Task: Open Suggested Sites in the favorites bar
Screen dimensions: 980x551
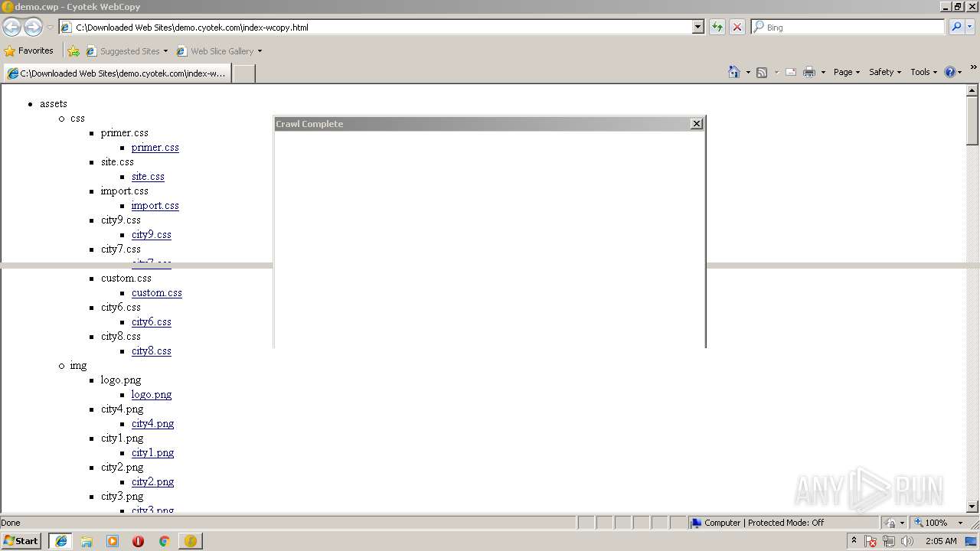Action: (x=126, y=51)
